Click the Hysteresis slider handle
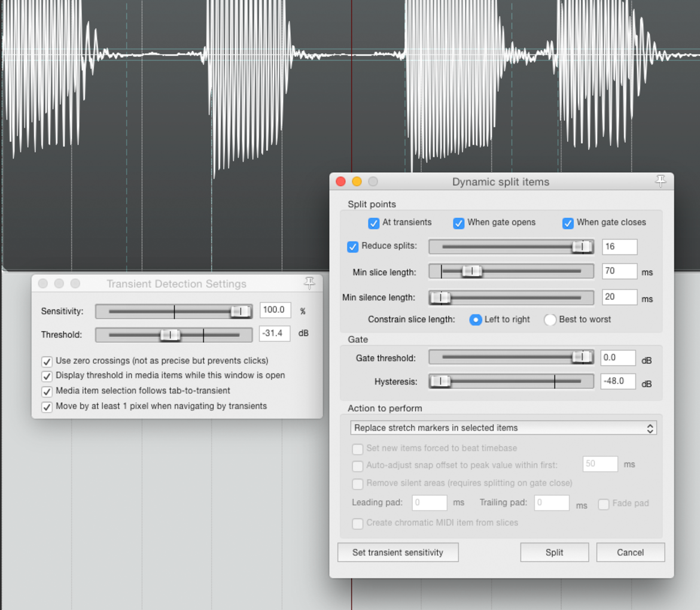The width and height of the screenshot is (700, 610). point(440,381)
